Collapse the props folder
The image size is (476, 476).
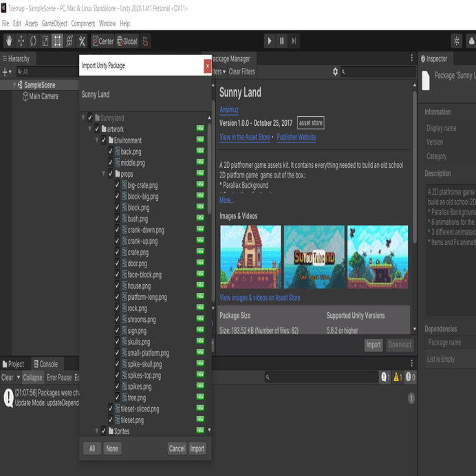(x=103, y=173)
